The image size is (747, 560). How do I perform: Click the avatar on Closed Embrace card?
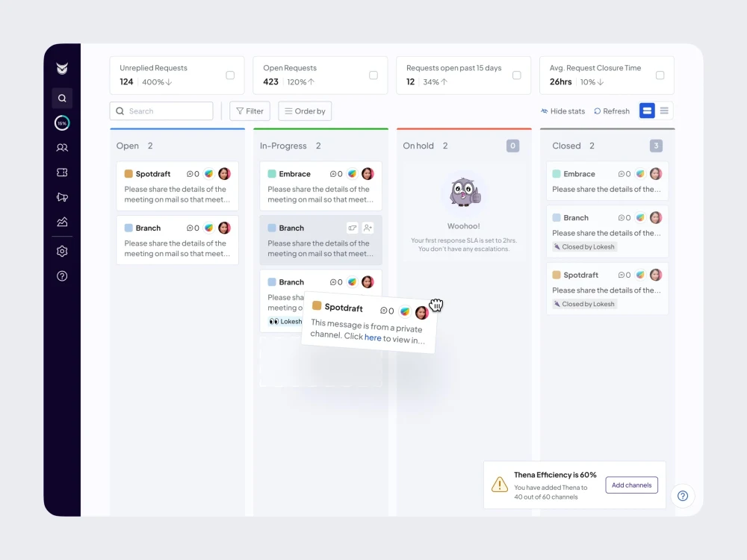(656, 174)
